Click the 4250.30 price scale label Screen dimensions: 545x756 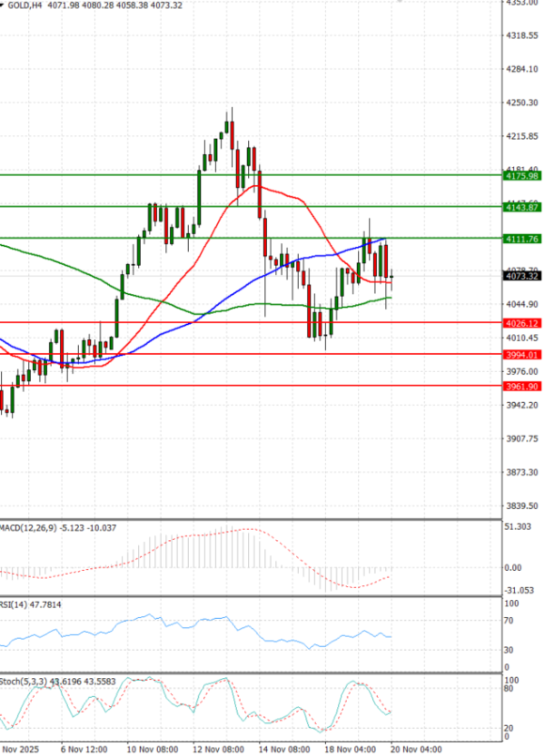click(522, 103)
